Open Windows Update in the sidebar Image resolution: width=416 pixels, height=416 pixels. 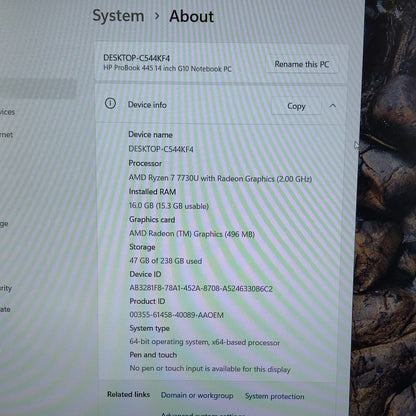5,309
